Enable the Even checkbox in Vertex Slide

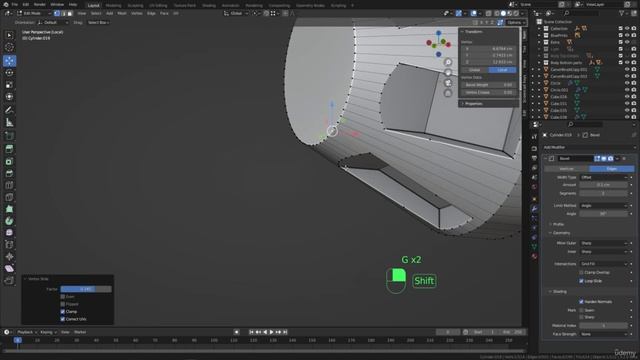tap(62, 297)
